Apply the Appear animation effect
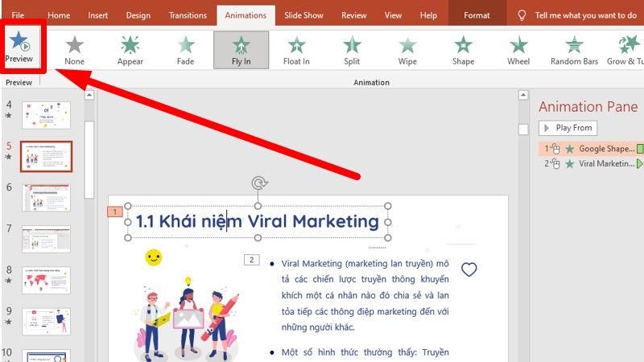 click(x=130, y=50)
